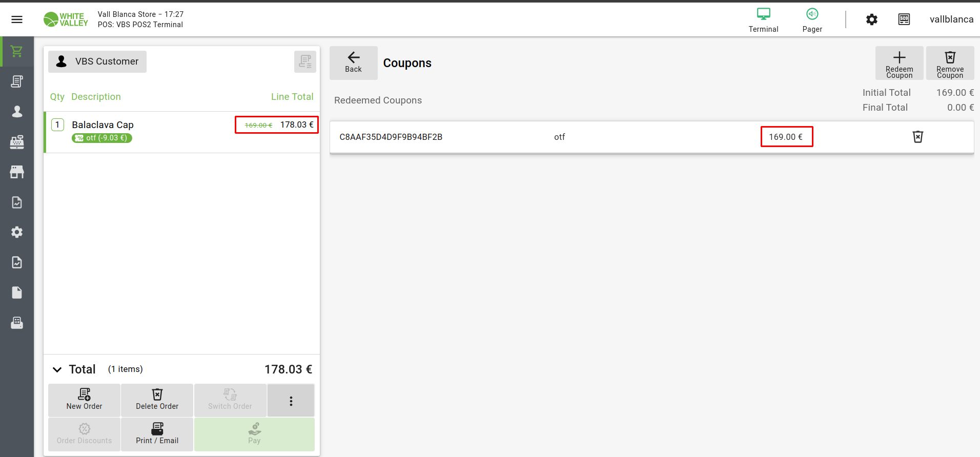Expand the Total chevron
980x457 pixels.
(x=57, y=369)
